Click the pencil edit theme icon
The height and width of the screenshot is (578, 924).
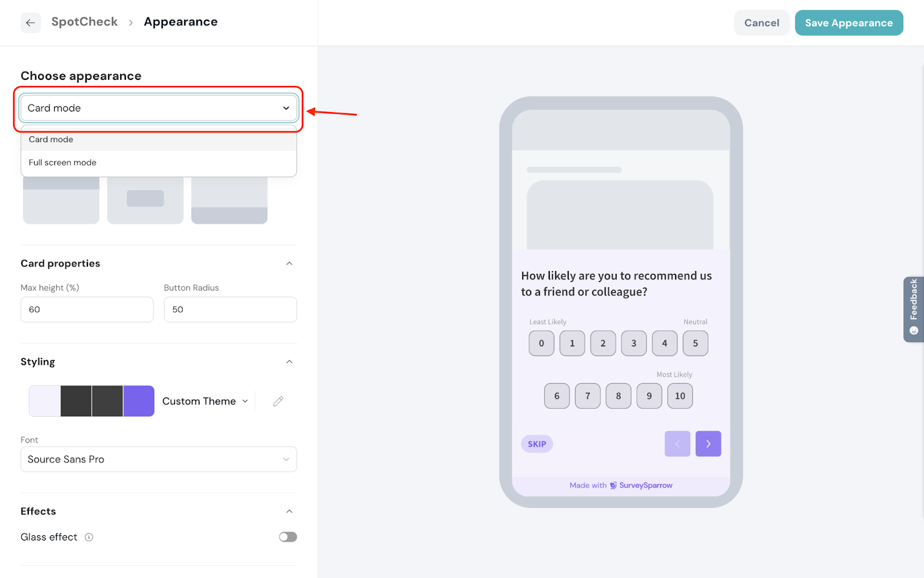pyautogui.click(x=278, y=401)
